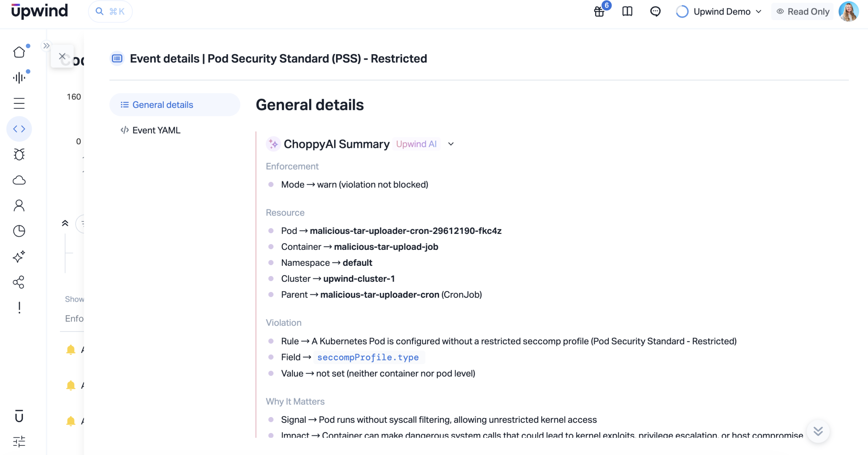Screen dimensions: 868x455
Task: Click the Why It Matters heading
Action: tap(295, 402)
